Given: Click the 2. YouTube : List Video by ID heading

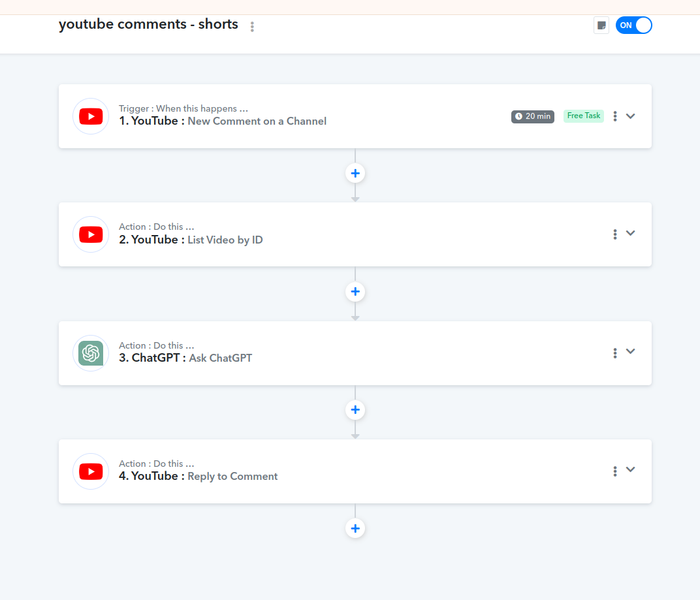Looking at the screenshot, I should pos(191,240).
